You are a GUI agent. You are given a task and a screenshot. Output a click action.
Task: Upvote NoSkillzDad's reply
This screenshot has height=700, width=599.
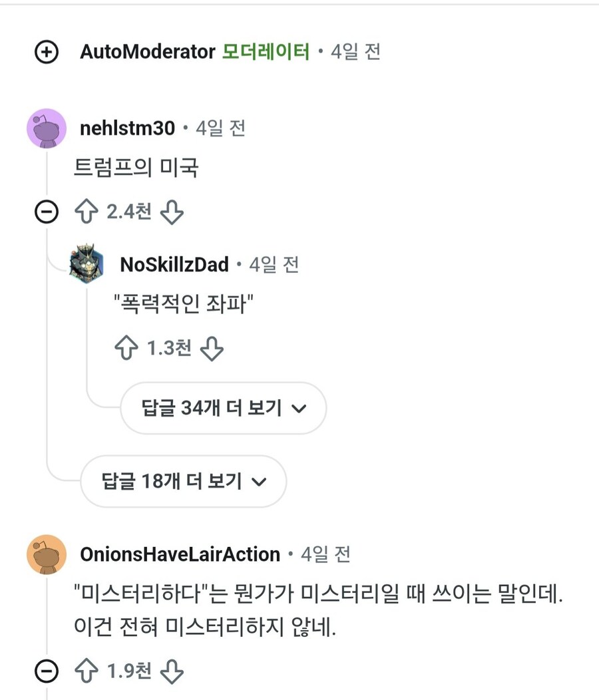pyautogui.click(x=126, y=348)
